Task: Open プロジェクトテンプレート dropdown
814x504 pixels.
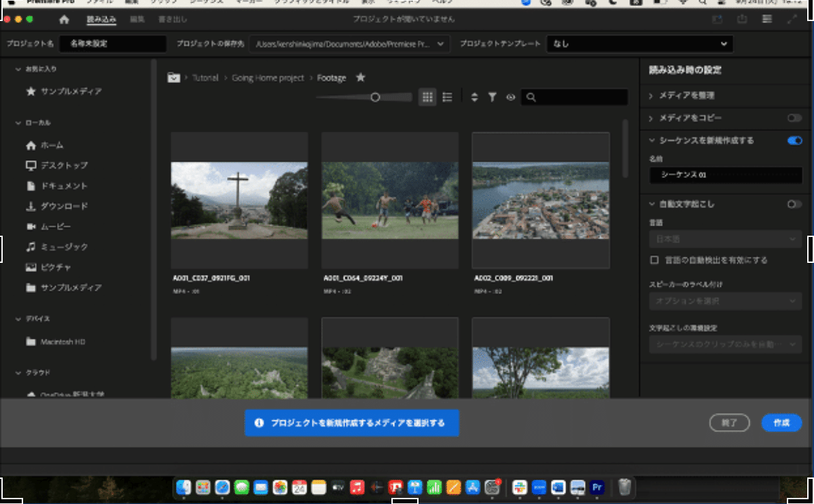Action: click(x=639, y=44)
